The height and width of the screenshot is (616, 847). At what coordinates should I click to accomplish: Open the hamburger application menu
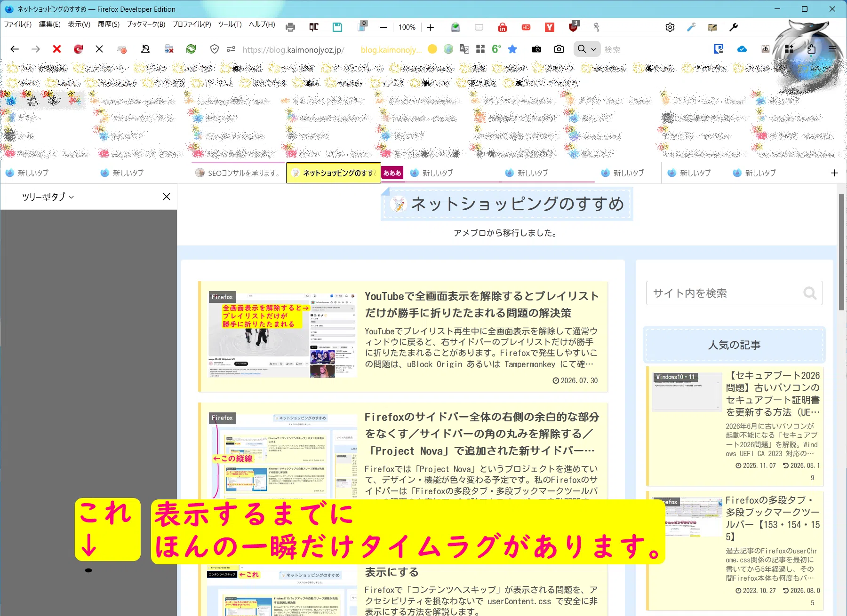[832, 49]
